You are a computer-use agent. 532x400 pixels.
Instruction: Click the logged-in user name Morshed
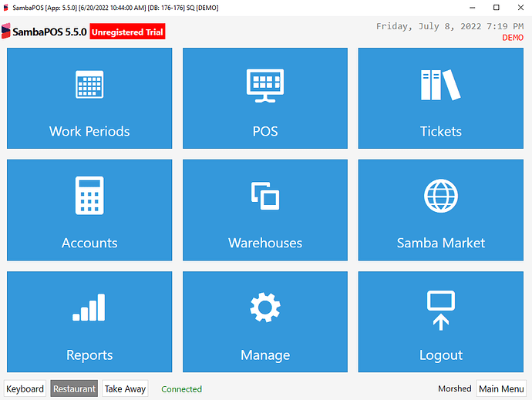455,388
